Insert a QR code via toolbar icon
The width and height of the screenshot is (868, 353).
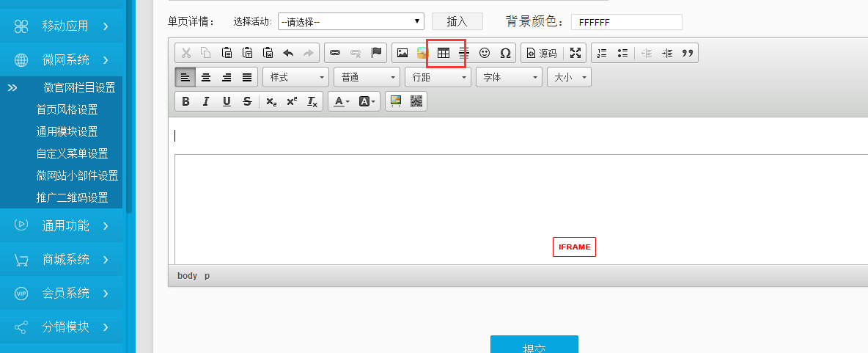tap(416, 101)
